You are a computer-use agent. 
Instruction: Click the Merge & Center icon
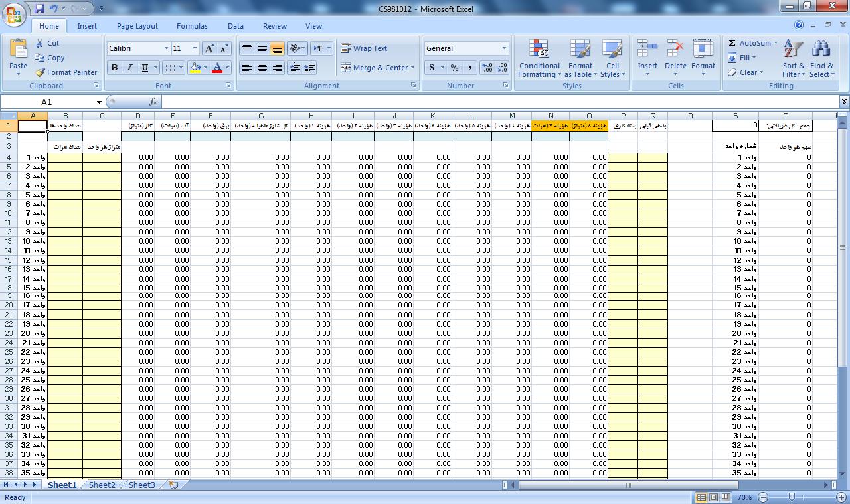346,68
